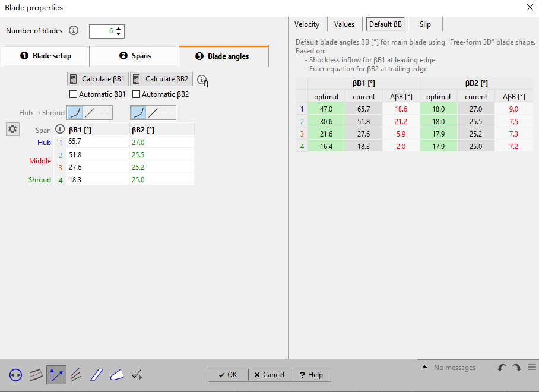This screenshot has width=539, height=392.
Task: Click the redo arrow icon
Action: pyautogui.click(x=516, y=368)
